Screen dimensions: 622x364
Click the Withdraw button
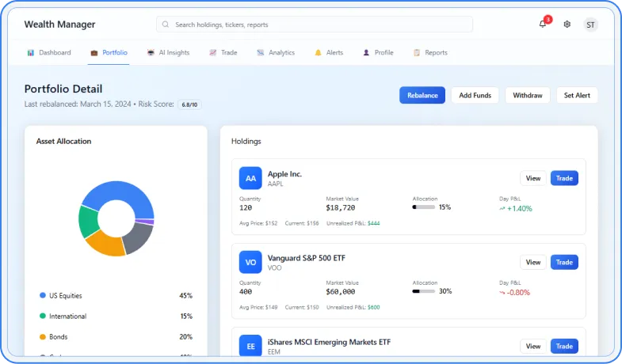(528, 95)
